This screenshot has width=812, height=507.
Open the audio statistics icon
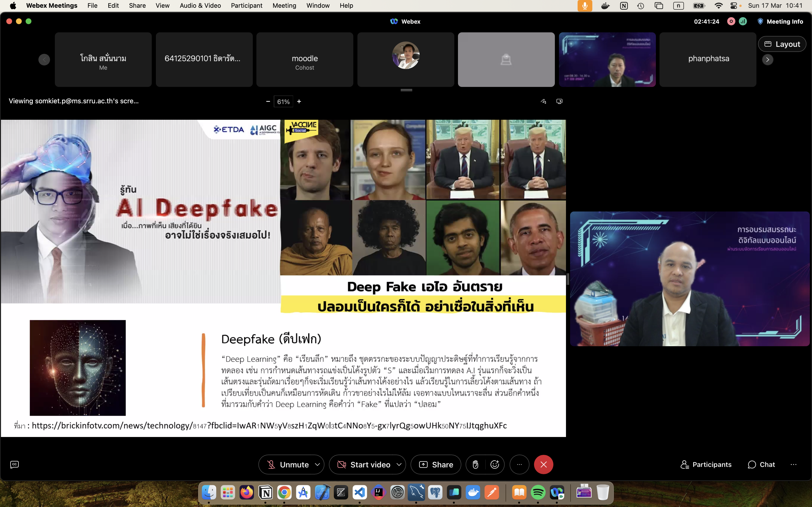click(x=743, y=21)
